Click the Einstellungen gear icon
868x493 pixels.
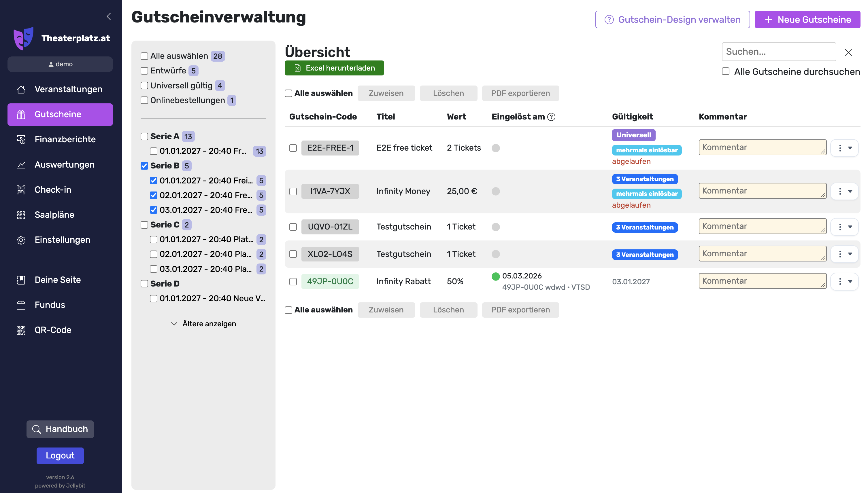pyautogui.click(x=21, y=240)
